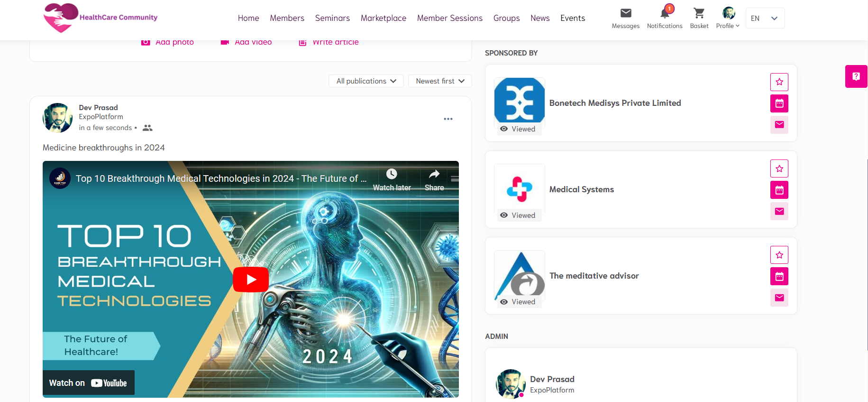The width and height of the screenshot is (868, 402).
Task: Favorite Bonetech Medisys with star toggle
Action: pyautogui.click(x=779, y=82)
